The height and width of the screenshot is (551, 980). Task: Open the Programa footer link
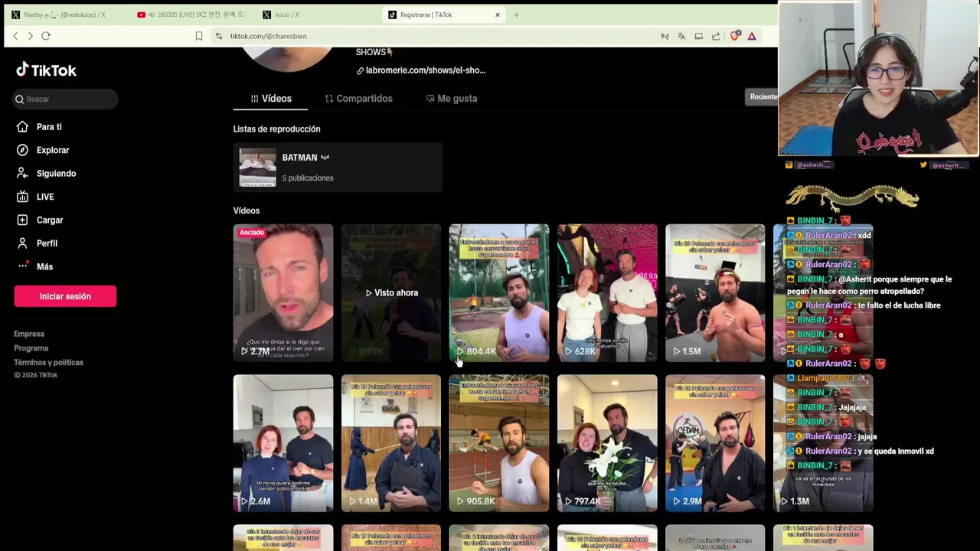pyautogui.click(x=31, y=348)
